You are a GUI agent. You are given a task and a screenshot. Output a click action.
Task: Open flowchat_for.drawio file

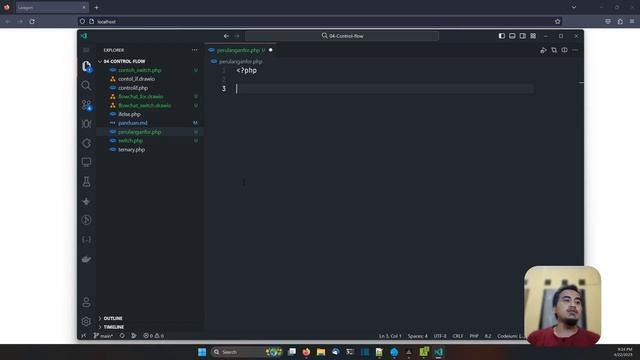[x=140, y=97]
